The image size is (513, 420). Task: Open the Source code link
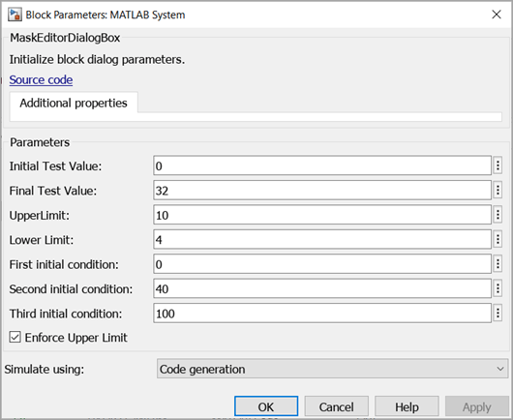pyautogui.click(x=41, y=79)
